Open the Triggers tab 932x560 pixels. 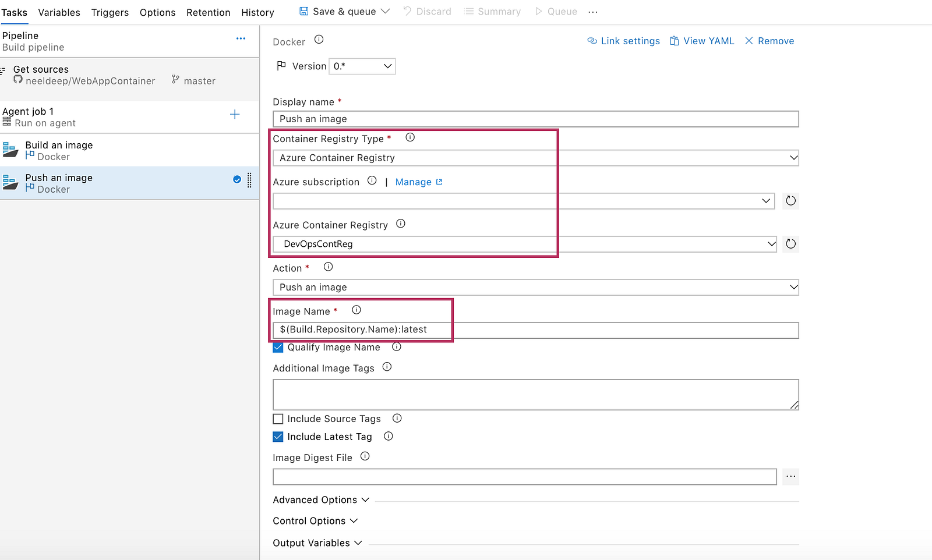110,12
